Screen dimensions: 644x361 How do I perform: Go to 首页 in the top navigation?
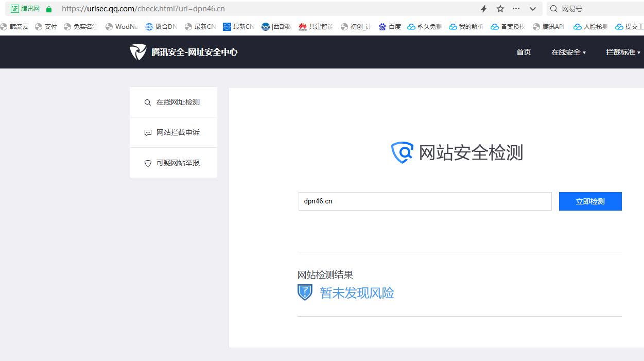(x=524, y=52)
